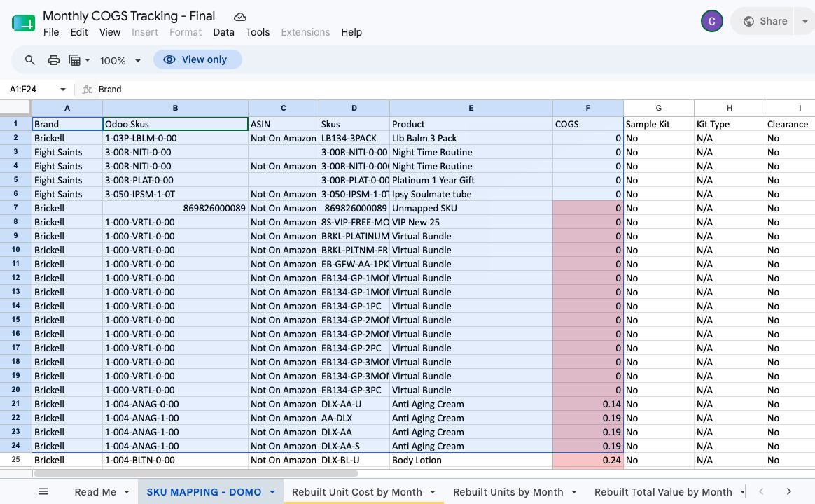Image resolution: width=815 pixels, height=504 pixels.
Task: Select column A header
Action: pyautogui.click(x=67, y=108)
